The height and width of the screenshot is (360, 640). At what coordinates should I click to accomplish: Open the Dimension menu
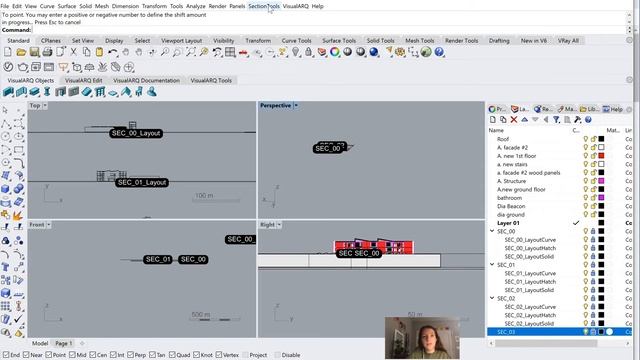pyautogui.click(x=125, y=6)
